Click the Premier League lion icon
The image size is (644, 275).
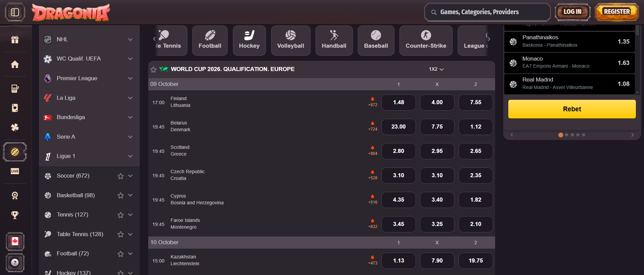48,78
